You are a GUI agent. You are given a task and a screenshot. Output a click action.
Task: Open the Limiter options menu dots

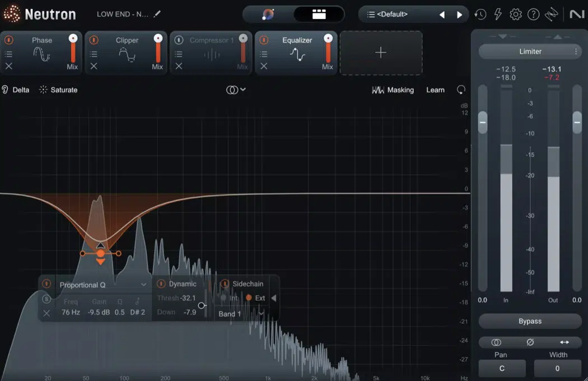tap(576, 52)
